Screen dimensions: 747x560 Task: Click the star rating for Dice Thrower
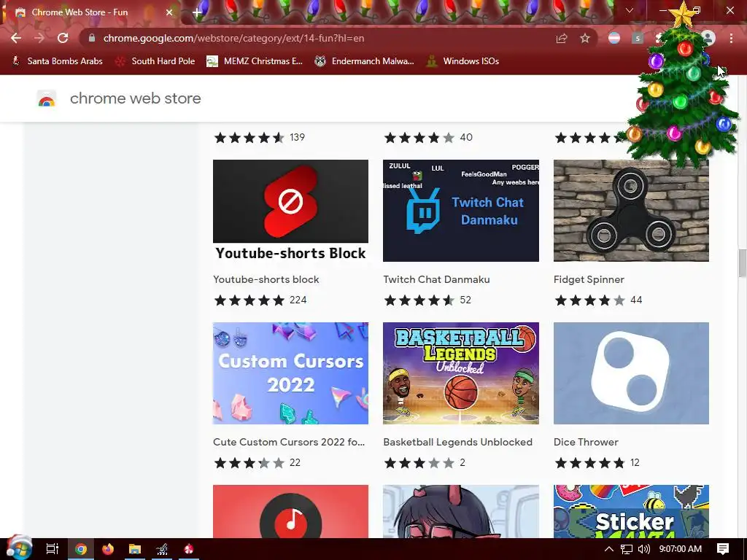point(589,463)
